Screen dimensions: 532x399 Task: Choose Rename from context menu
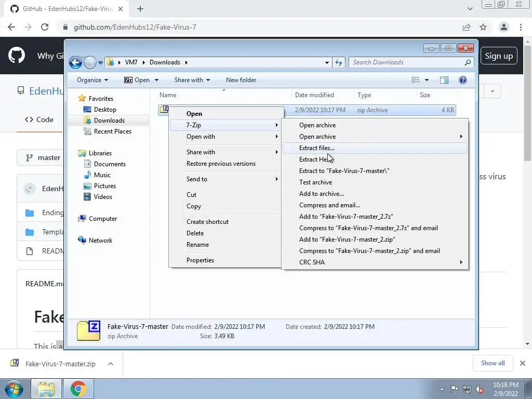tap(225, 245)
